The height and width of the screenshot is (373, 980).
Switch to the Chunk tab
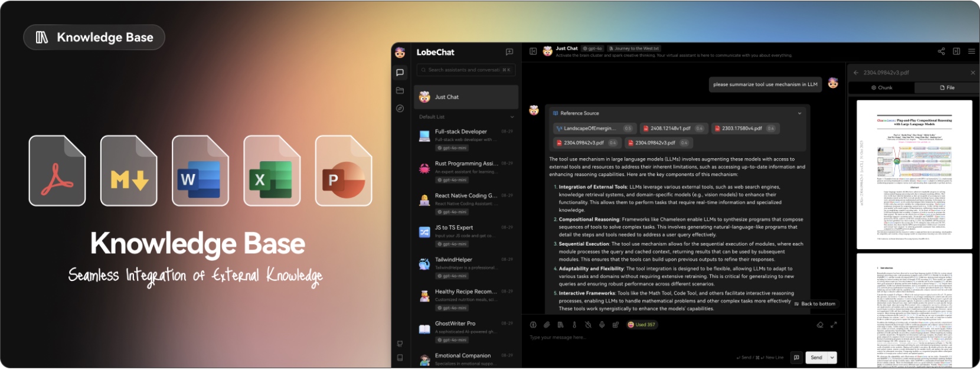coord(881,87)
